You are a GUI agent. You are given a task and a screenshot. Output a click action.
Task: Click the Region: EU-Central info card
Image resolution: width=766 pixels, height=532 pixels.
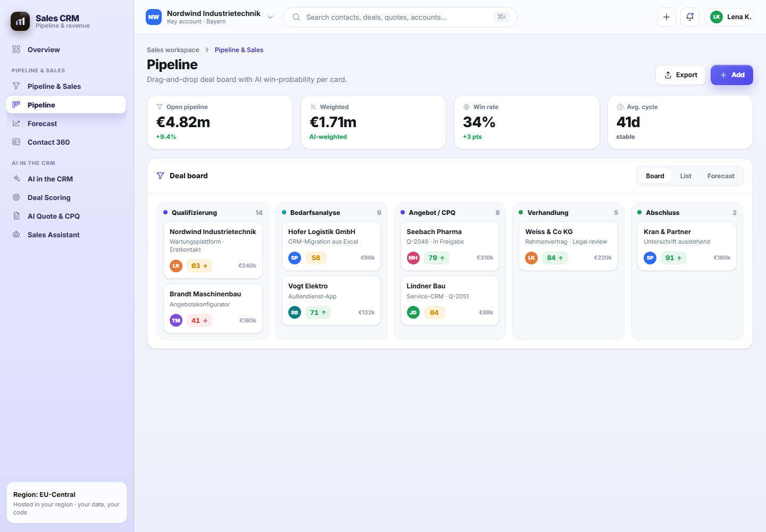(66, 503)
